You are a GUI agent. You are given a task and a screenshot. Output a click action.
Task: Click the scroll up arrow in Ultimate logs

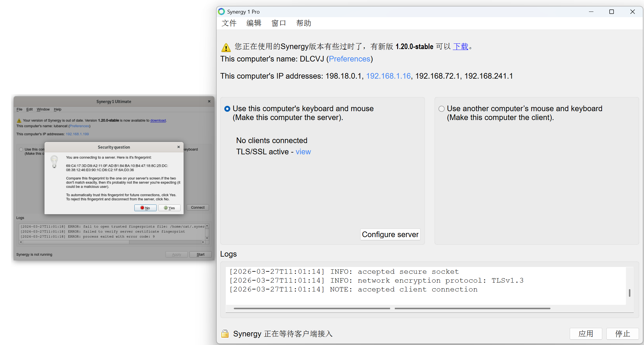pos(207,226)
